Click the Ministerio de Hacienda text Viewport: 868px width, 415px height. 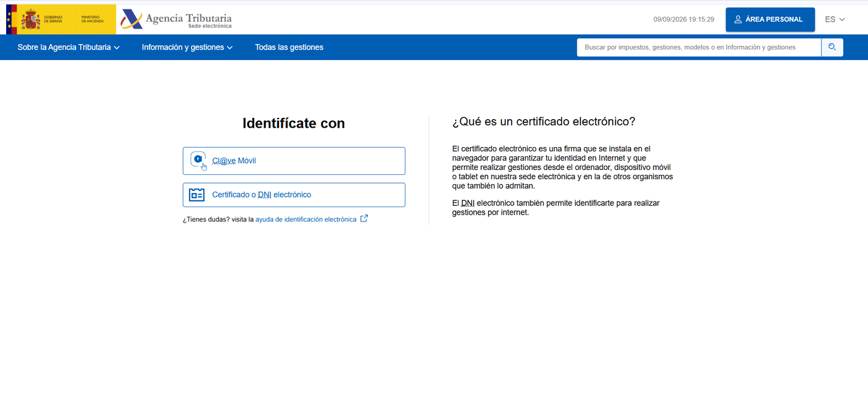click(x=92, y=20)
